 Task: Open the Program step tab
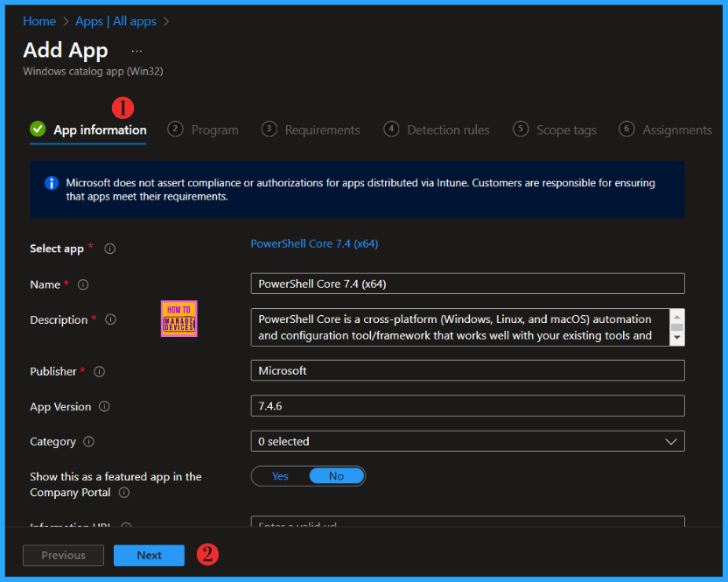click(x=203, y=130)
